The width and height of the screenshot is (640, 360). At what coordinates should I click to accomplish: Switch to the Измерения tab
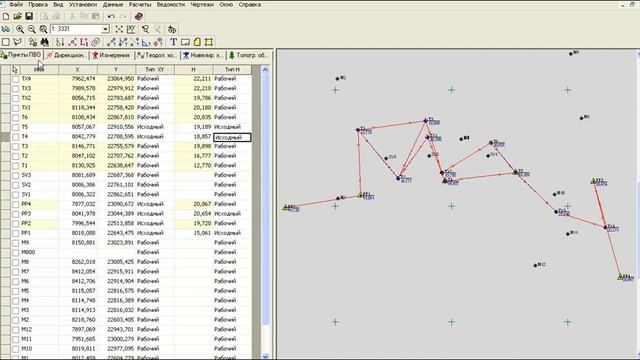111,55
